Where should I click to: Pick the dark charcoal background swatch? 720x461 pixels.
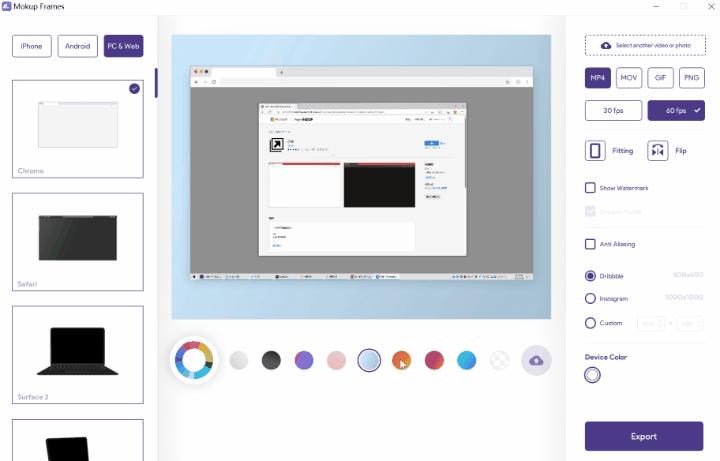tap(271, 360)
